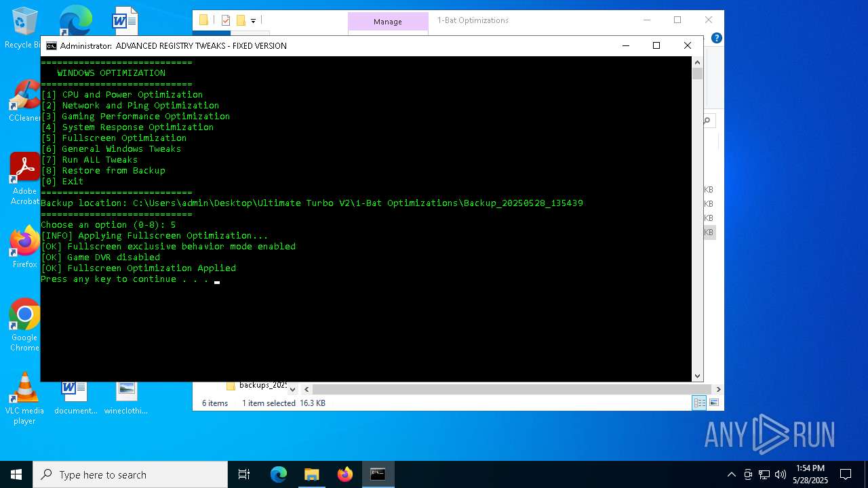Screen dimensions: 868x488
Task: Show hidden system tray icons
Action: (x=731, y=474)
